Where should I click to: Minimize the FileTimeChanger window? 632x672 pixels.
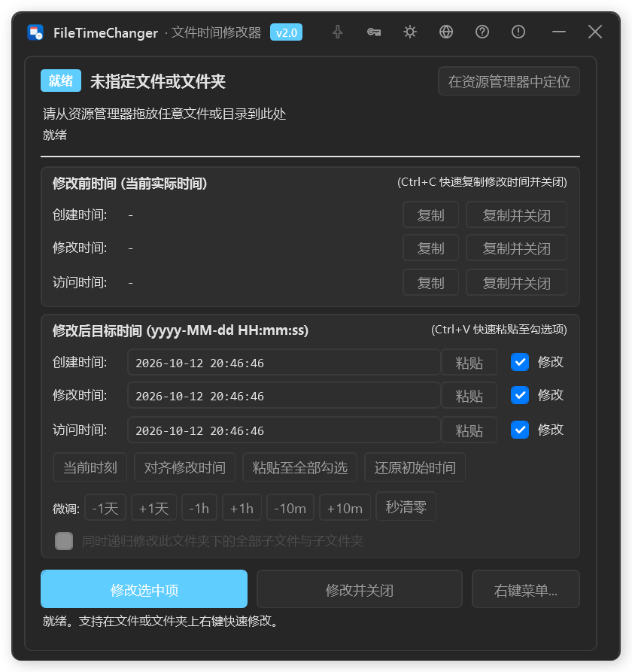pos(559,32)
